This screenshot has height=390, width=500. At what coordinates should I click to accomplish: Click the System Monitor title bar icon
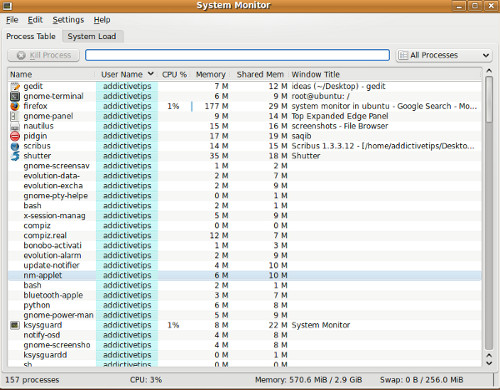click(x=7, y=6)
